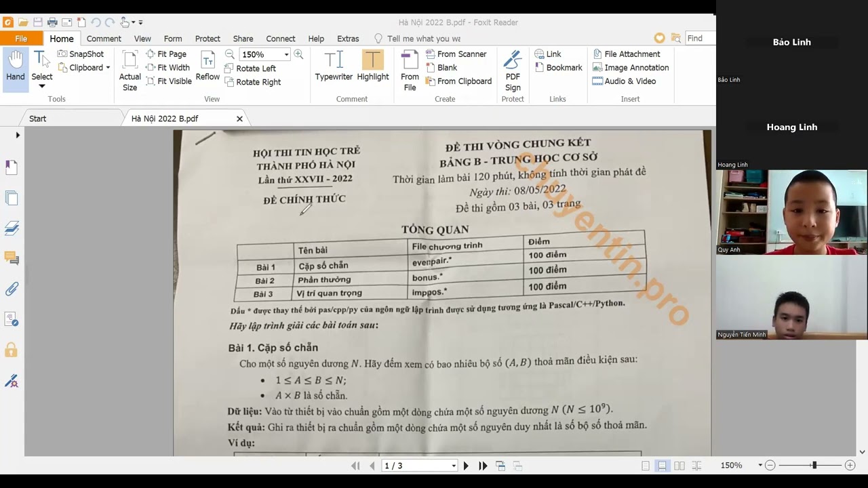Insert a Link
868x488 pixels.
(548, 54)
